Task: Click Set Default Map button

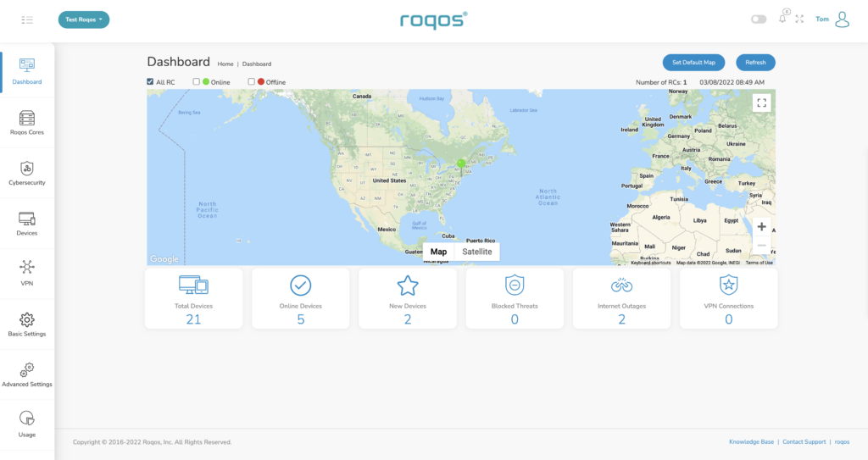Action: 693,63
